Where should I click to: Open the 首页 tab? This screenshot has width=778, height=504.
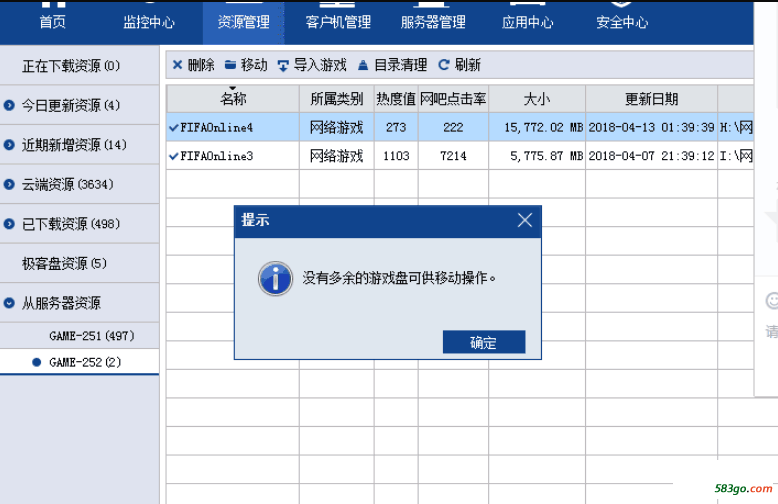click(53, 22)
